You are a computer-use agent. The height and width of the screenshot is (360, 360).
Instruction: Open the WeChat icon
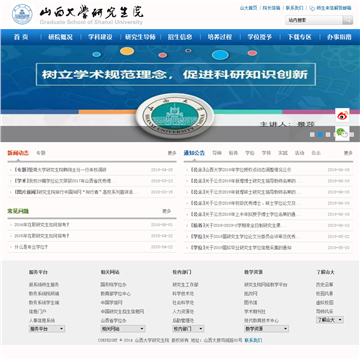[342, 133]
